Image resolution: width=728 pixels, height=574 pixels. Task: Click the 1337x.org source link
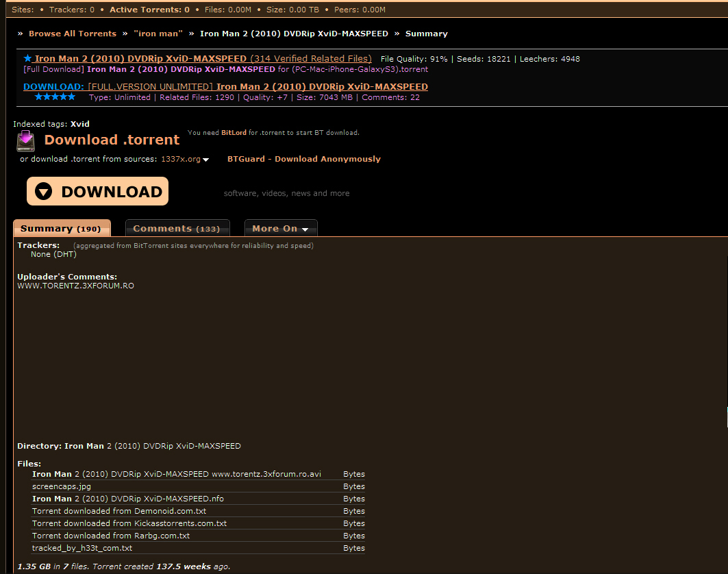click(x=181, y=159)
